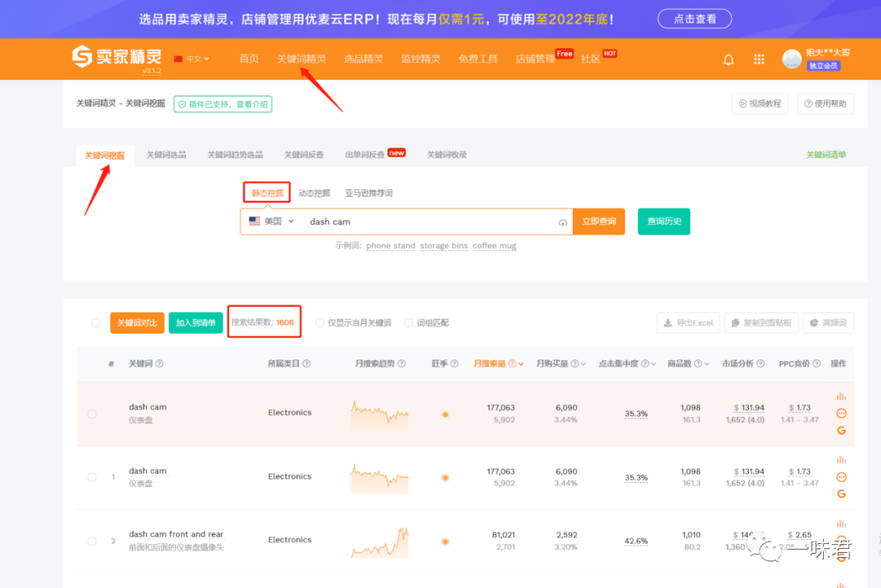
Task: Open the 视频教程 video tutorial
Action: tap(759, 104)
